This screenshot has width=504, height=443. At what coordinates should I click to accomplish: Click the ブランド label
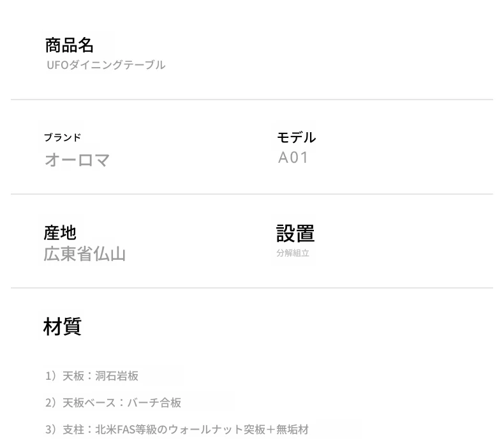tap(63, 137)
